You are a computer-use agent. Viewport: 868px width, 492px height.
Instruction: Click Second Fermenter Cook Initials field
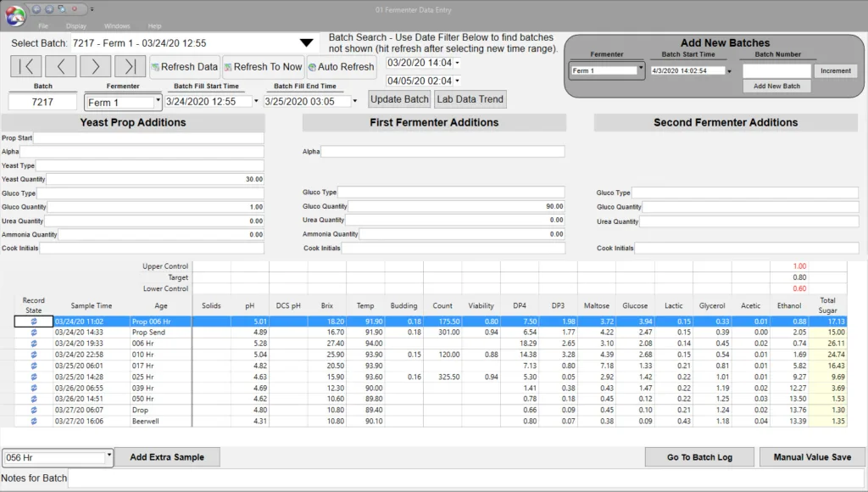[747, 248]
